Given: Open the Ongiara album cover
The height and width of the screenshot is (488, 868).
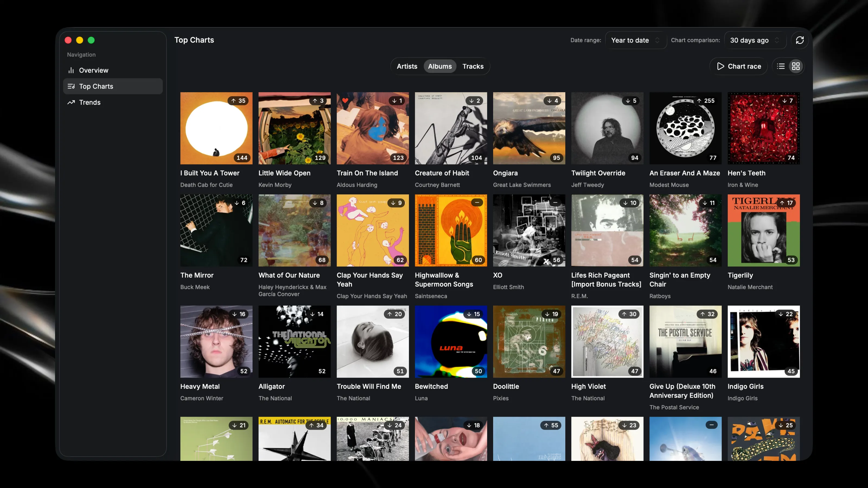Looking at the screenshot, I should point(529,128).
